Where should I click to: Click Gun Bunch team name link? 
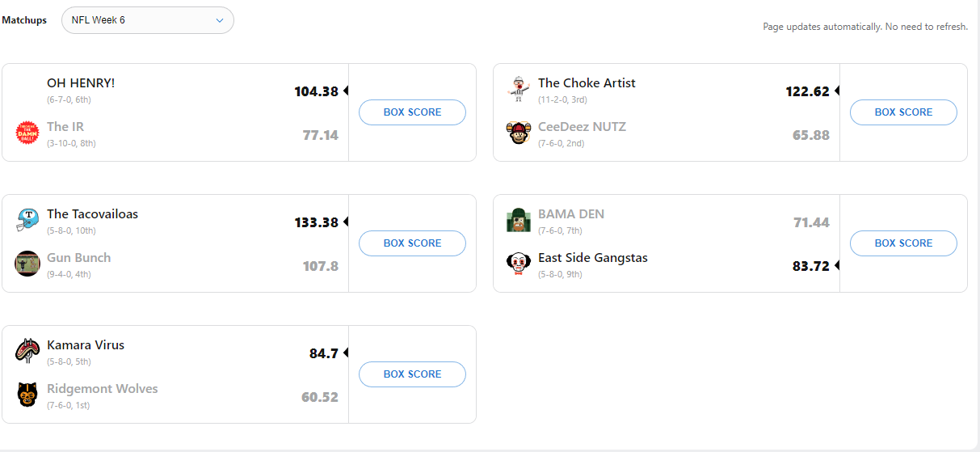click(x=79, y=258)
